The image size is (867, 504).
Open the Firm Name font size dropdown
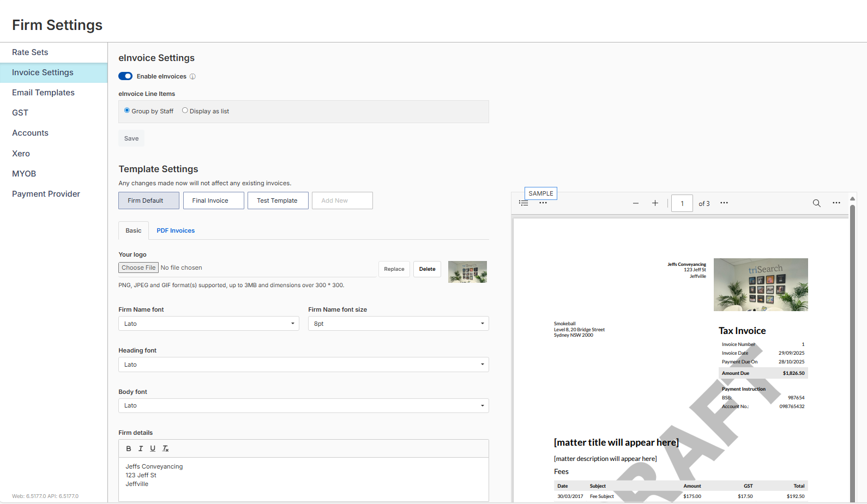click(399, 324)
